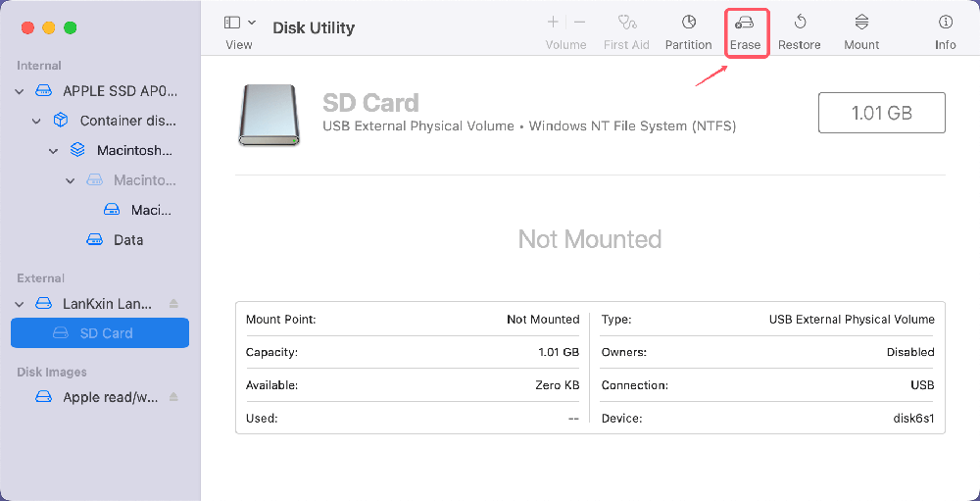The height and width of the screenshot is (501, 980).
Task: Collapse the APPLE SSD disk tree
Action: point(19,91)
